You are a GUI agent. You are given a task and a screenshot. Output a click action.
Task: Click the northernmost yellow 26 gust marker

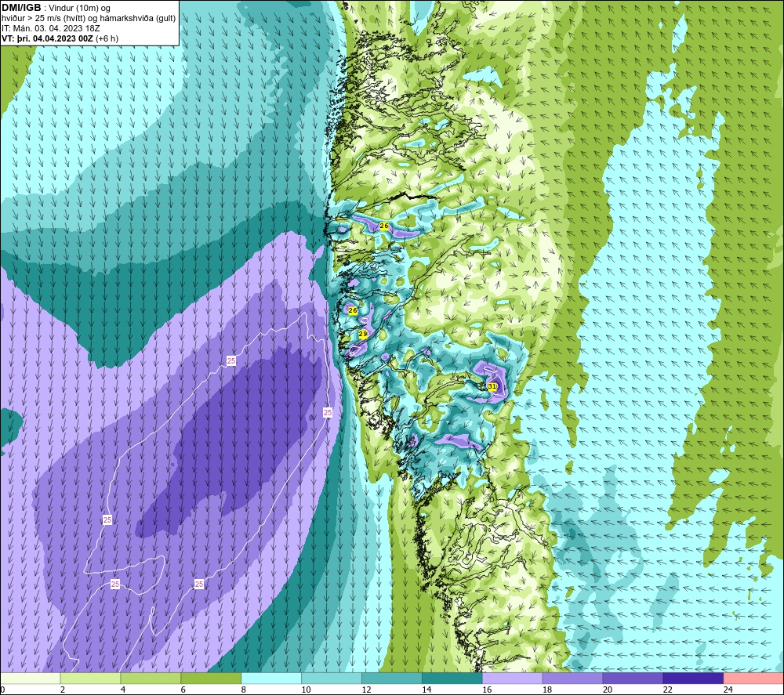(384, 226)
